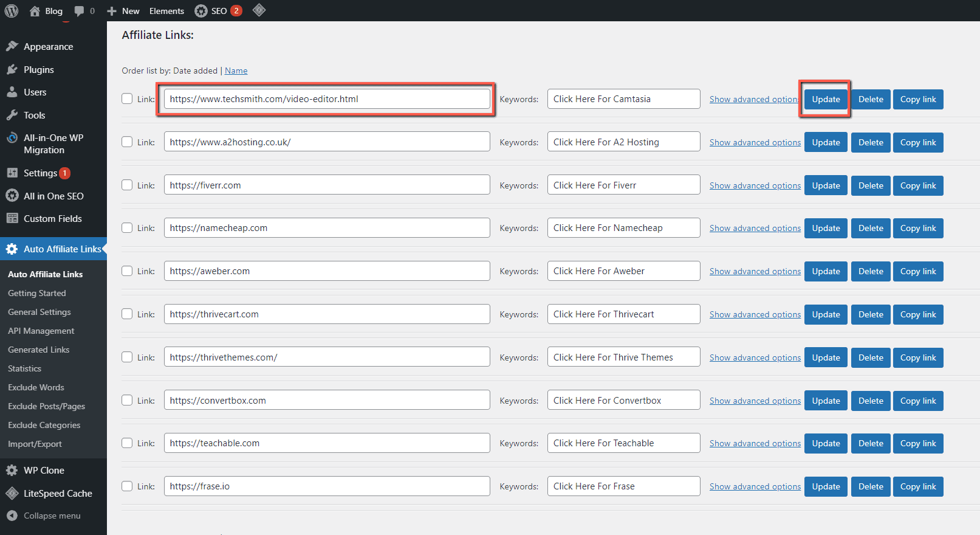Expand advanced options for Aweber row
980x535 pixels.
click(x=755, y=271)
